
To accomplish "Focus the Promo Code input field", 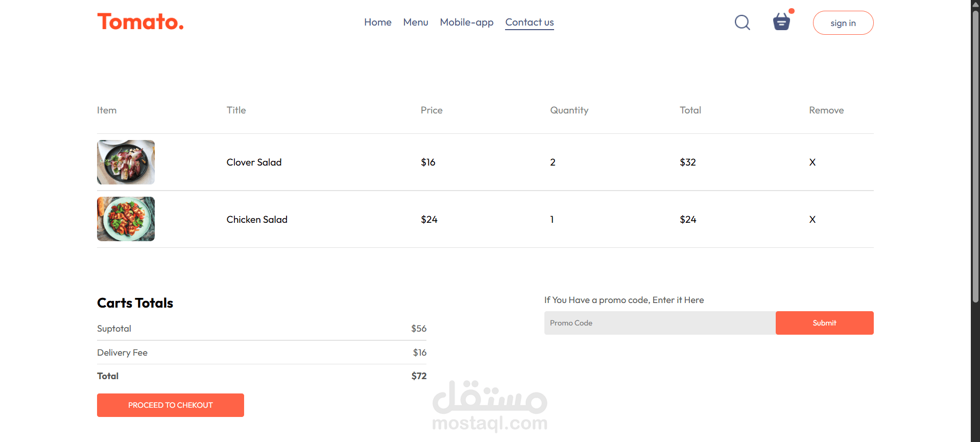I will (660, 323).
